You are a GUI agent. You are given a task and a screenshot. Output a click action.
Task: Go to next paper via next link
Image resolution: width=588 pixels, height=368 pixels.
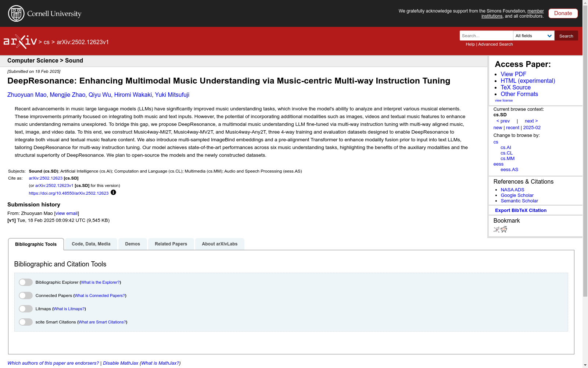(x=531, y=121)
